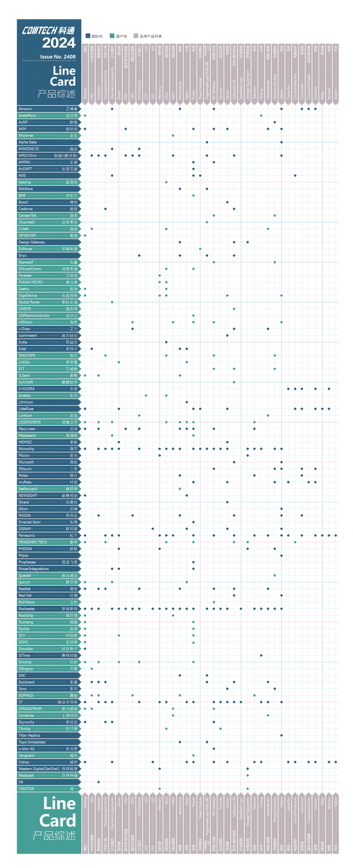Click the Molex 莫仕 row label
Viewport: 353px width, 868px height.
pyautogui.click(x=49, y=475)
